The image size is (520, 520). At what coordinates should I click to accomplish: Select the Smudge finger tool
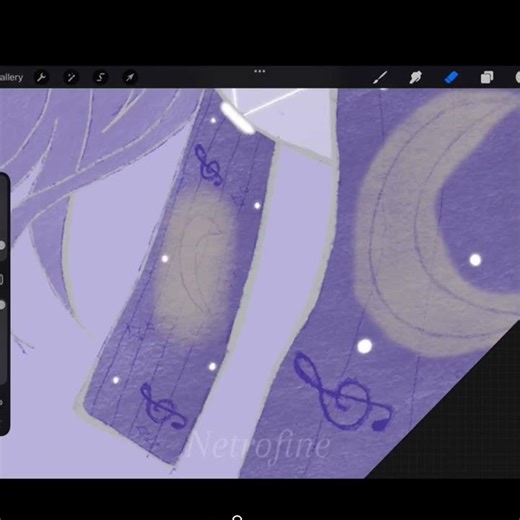[x=416, y=78]
